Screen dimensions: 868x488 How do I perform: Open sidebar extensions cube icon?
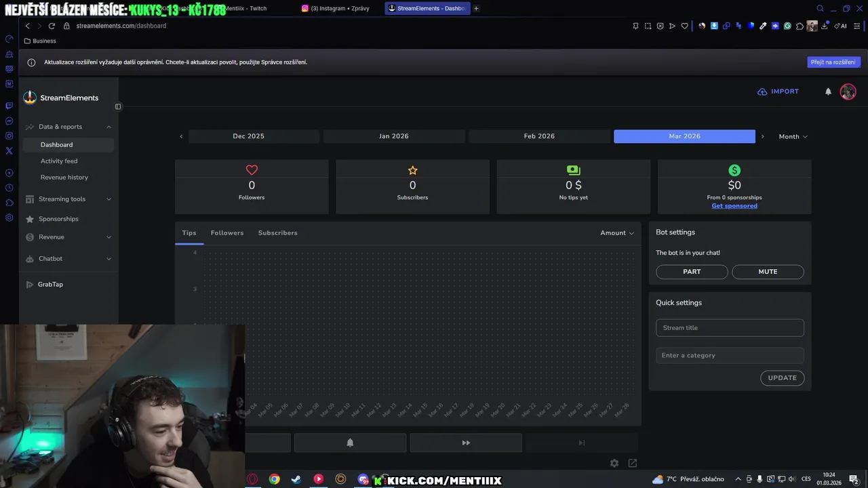tap(9, 203)
